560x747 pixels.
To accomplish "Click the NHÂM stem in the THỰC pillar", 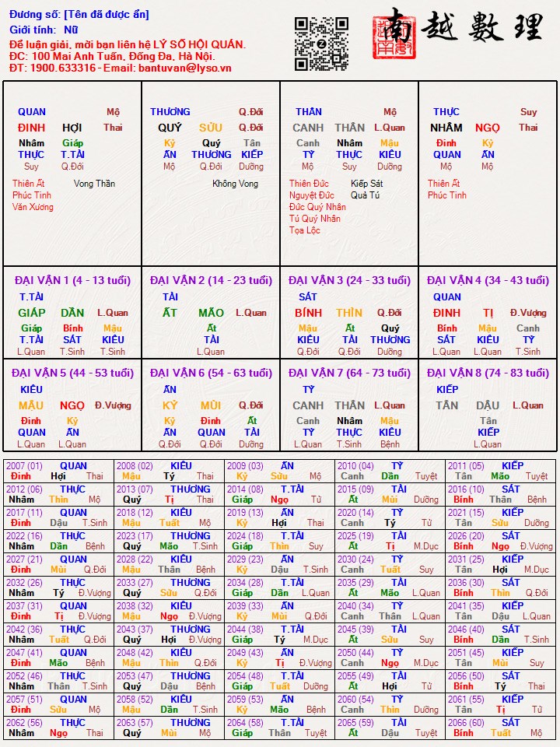I will click(446, 128).
